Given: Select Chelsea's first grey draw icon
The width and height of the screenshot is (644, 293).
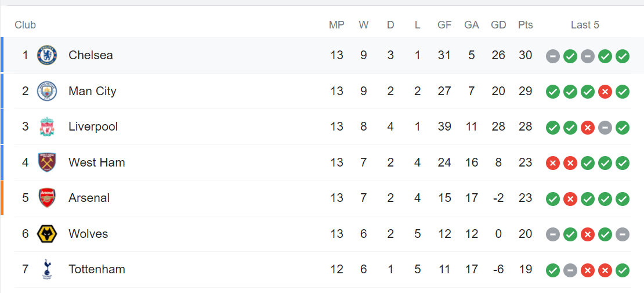Looking at the screenshot, I should click(553, 56).
